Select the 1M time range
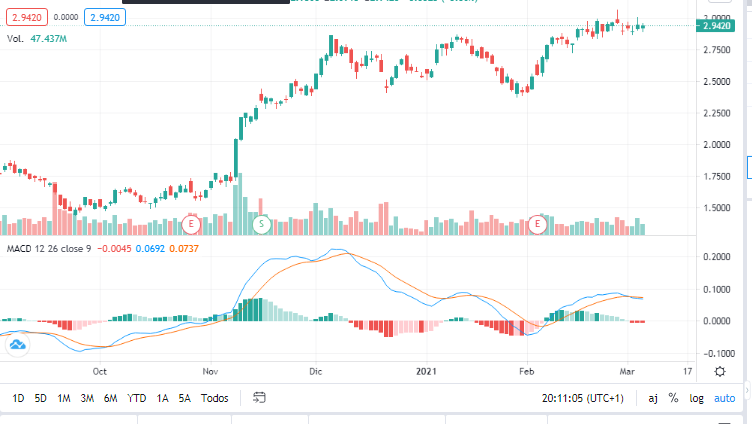The width and height of the screenshot is (752, 424). click(64, 398)
